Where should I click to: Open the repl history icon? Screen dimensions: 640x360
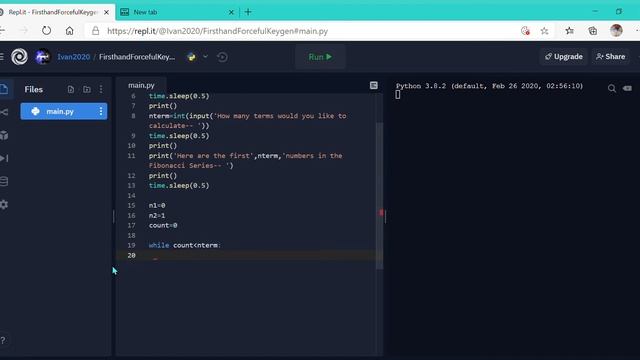[x=222, y=57]
